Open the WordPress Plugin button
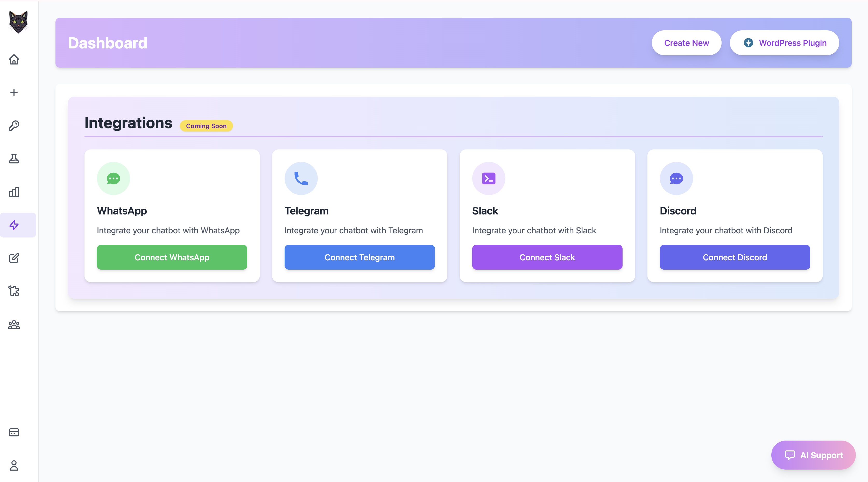 point(784,43)
